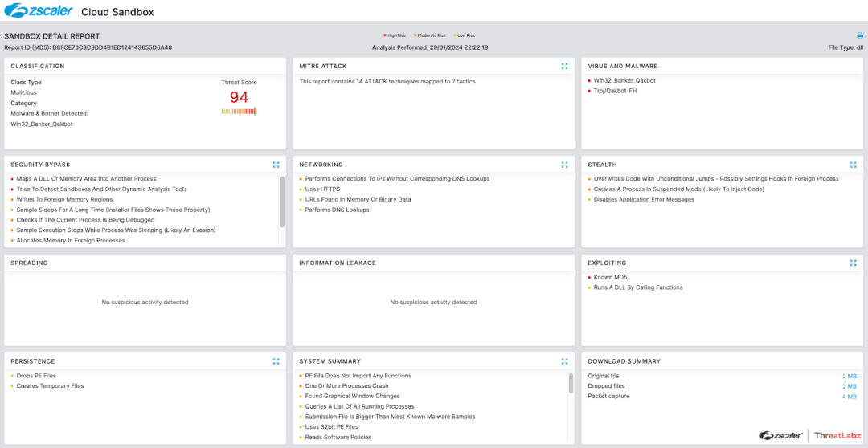Select the Troj/Qakbot-FH malware entry

[617, 91]
